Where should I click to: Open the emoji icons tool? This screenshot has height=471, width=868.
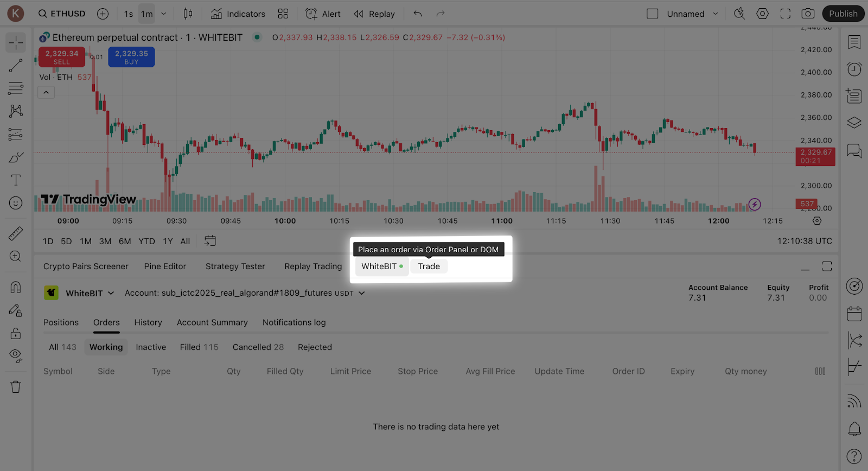(16, 203)
